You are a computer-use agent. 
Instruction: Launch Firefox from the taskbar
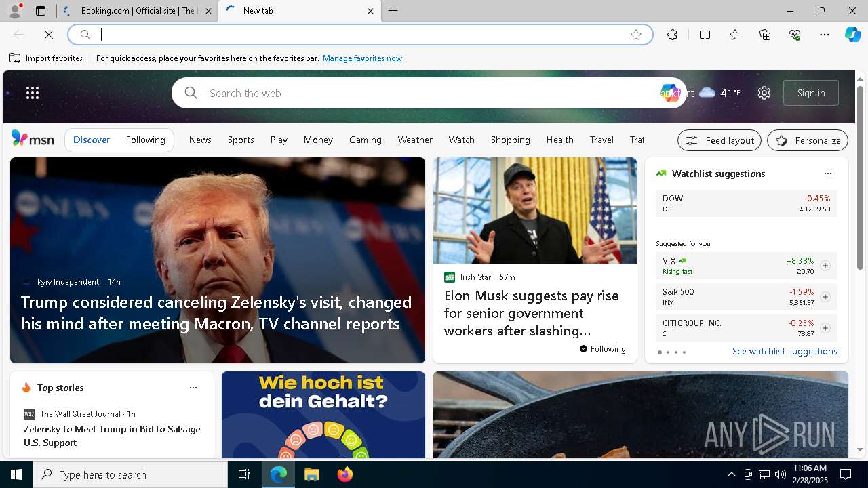pos(345,474)
